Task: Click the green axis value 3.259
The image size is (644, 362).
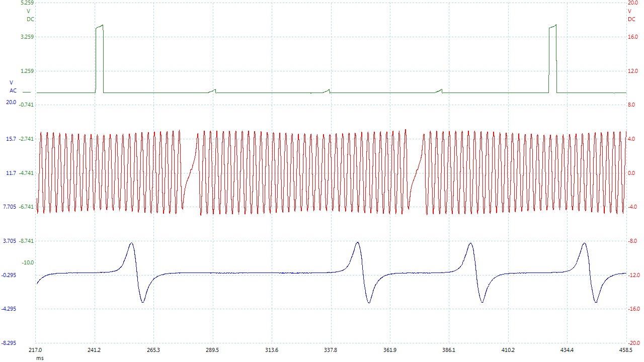Action: click(x=27, y=37)
